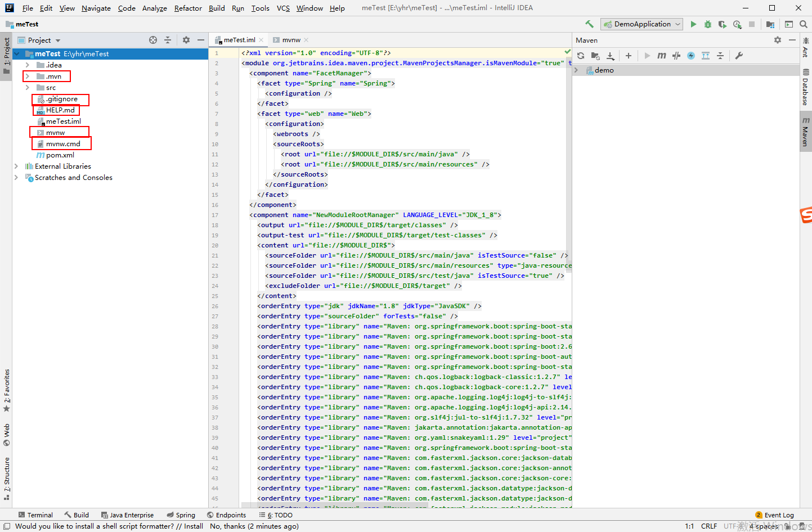
Task: Open the Endpoints tool window
Action: pos(226,515)
